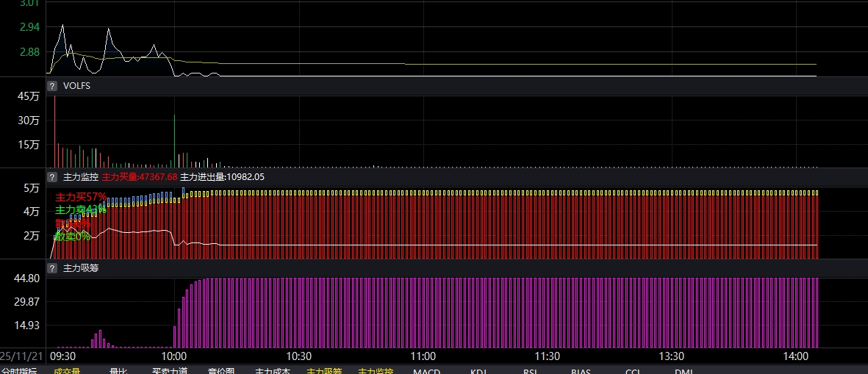Viewport: 868px width, 374px height.
Task: Click the 主力吸筹 panel title text
Action: click(x=81, y=268)
